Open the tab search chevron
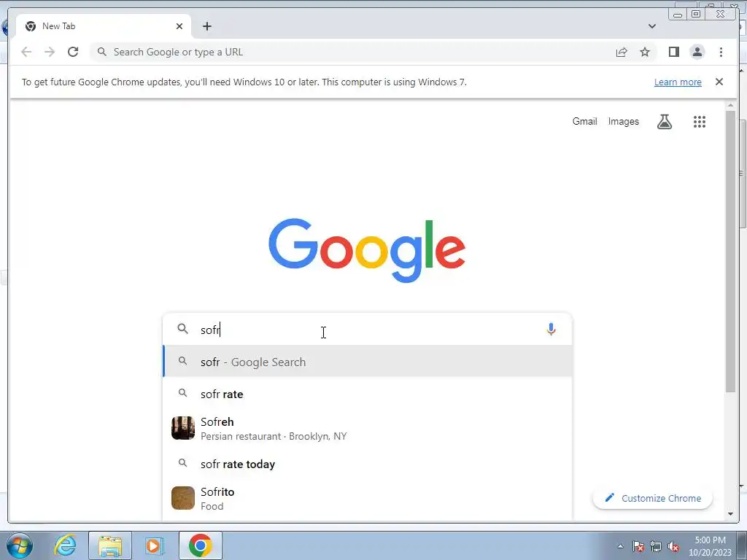The image size is (747, 560). point(651,26)
